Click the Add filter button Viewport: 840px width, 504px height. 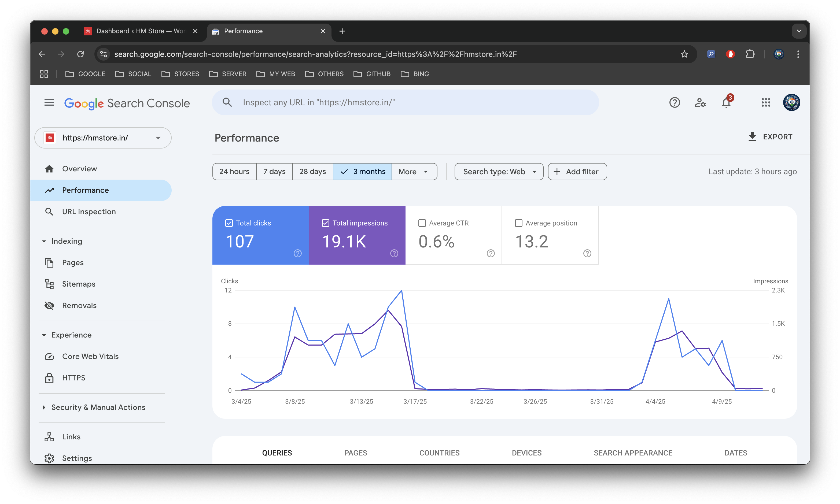point(577,172)
